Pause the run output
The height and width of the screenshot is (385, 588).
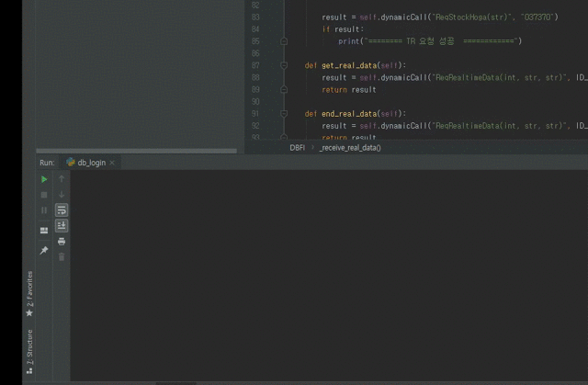pyautogui.click(x=44, y=210)
